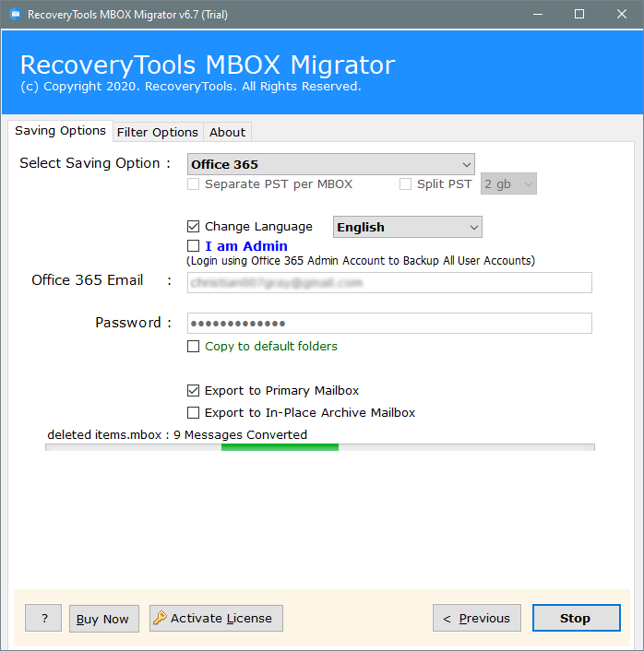
Task: Click the I am Admin blue label
Action: (246, 246)
